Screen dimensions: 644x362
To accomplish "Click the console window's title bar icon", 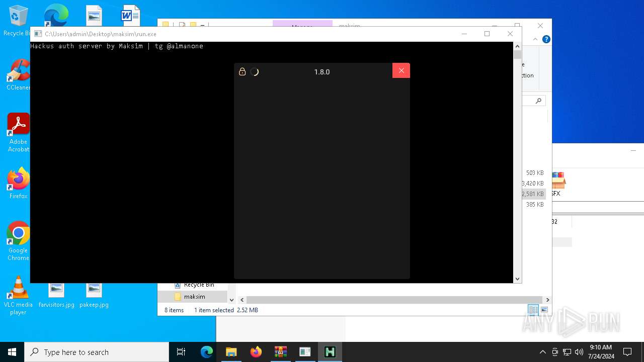I will click(x=38, y=34).
